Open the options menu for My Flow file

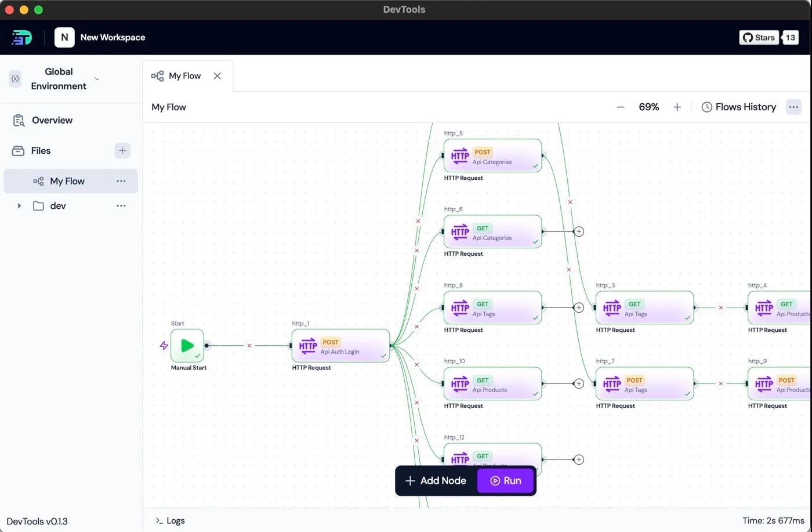pos(121,181)
